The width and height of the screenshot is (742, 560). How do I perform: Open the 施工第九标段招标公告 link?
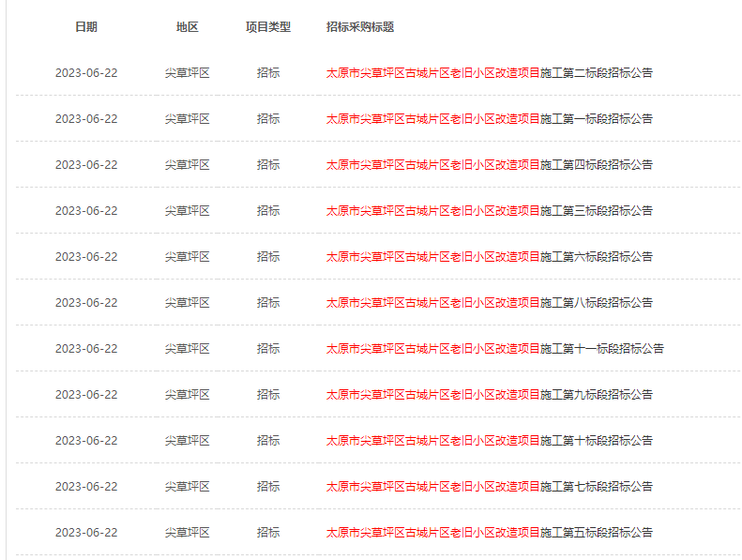click(x=490, y=394)
